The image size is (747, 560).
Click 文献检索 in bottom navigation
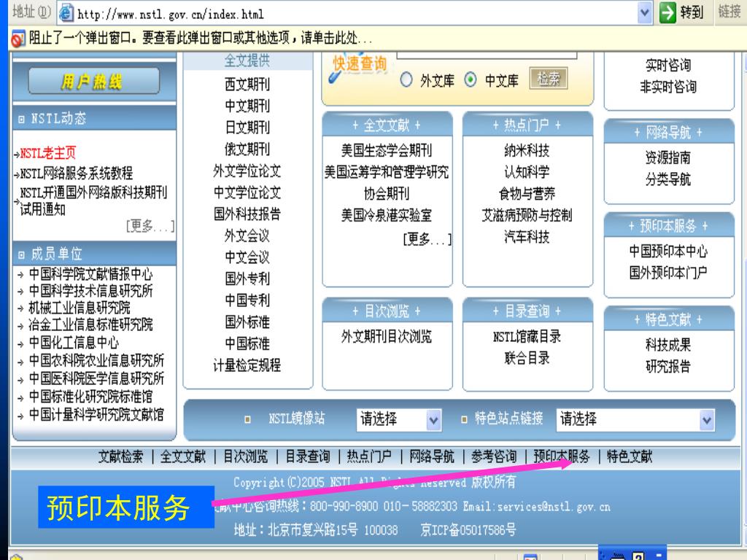120,456
